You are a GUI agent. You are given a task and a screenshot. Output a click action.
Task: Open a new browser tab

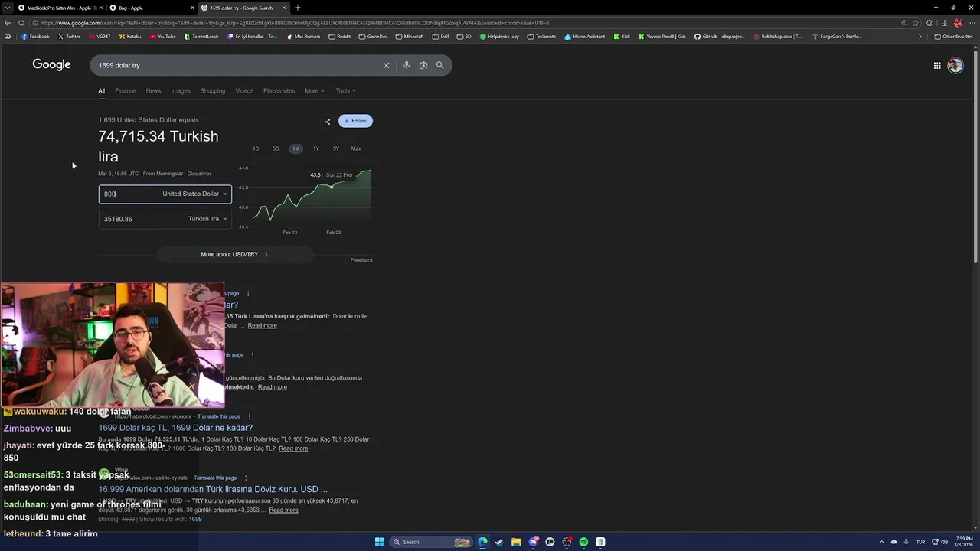coord(298,8)
